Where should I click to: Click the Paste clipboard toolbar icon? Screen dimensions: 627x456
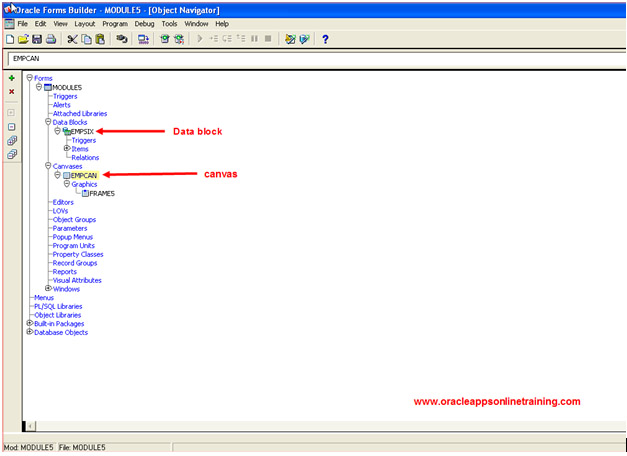pos(100,39)
